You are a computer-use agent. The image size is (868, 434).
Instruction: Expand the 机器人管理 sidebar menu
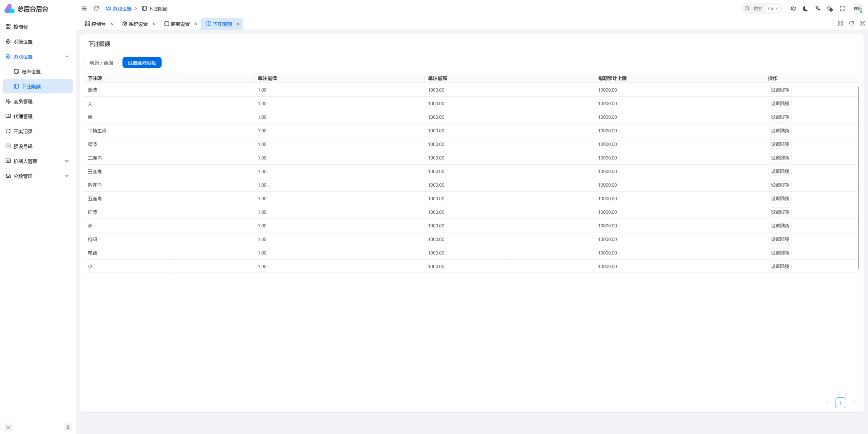(38, 161)
